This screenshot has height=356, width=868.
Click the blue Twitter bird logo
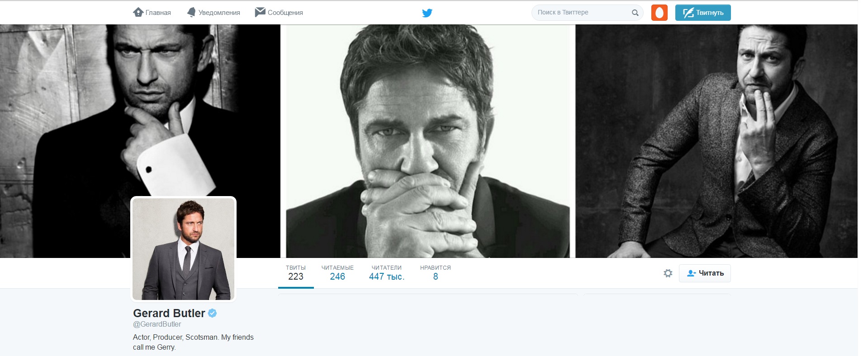click(427, 13)
